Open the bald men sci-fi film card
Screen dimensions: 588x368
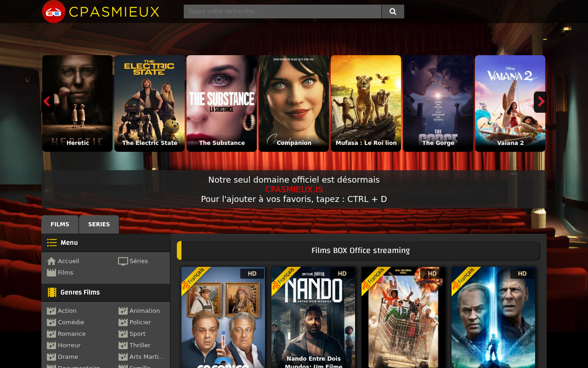click(x=493, y=317)
